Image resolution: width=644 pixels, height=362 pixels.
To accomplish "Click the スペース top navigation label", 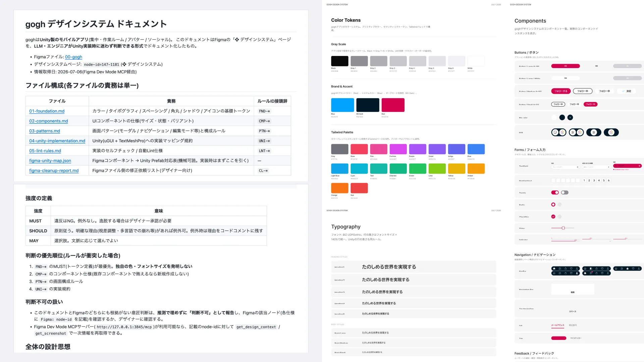I will pyautogui.click(x=573, y=311).
